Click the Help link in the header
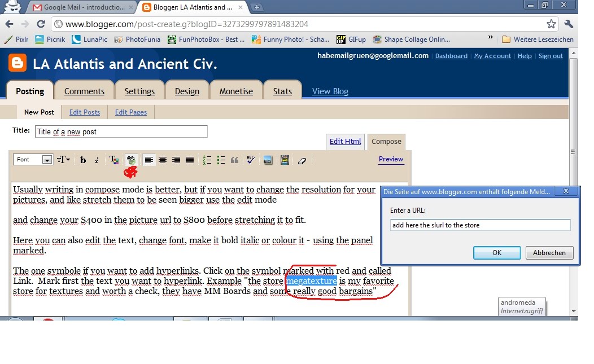This screenshot has width=594, height=364. (x=525, y=56)
